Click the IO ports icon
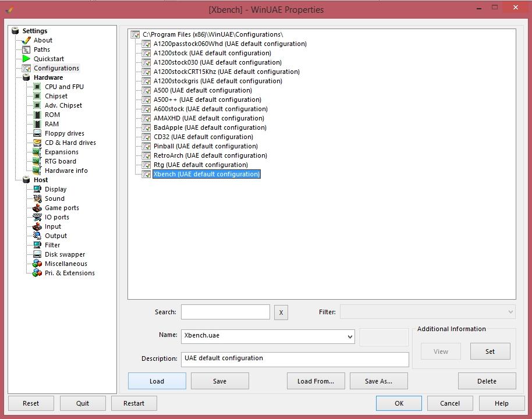 (37, 217)
